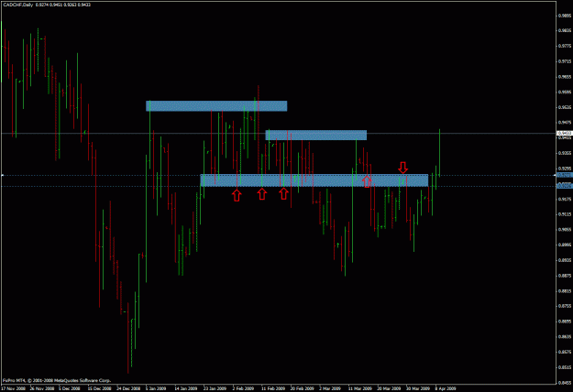Click the 20 Mar 2009 date label
The image size is (573, 392).
[x=389, y=388]
